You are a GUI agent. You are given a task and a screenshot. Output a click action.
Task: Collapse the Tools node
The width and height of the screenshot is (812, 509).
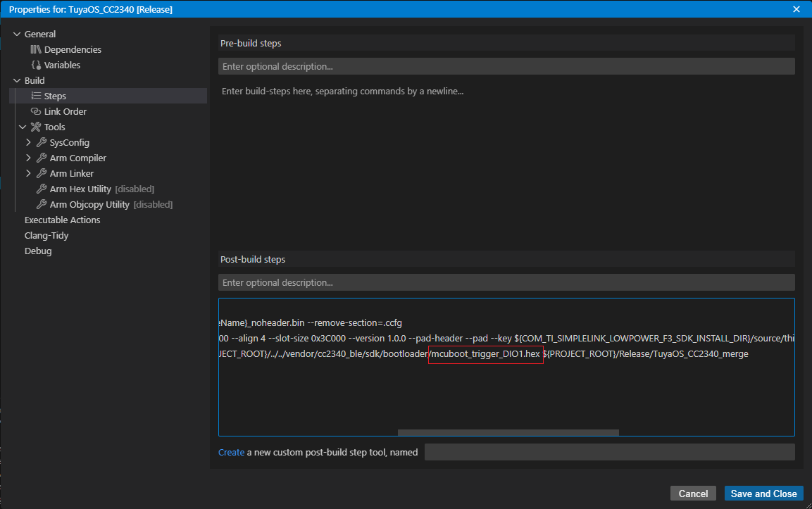(x=23, y=127)
